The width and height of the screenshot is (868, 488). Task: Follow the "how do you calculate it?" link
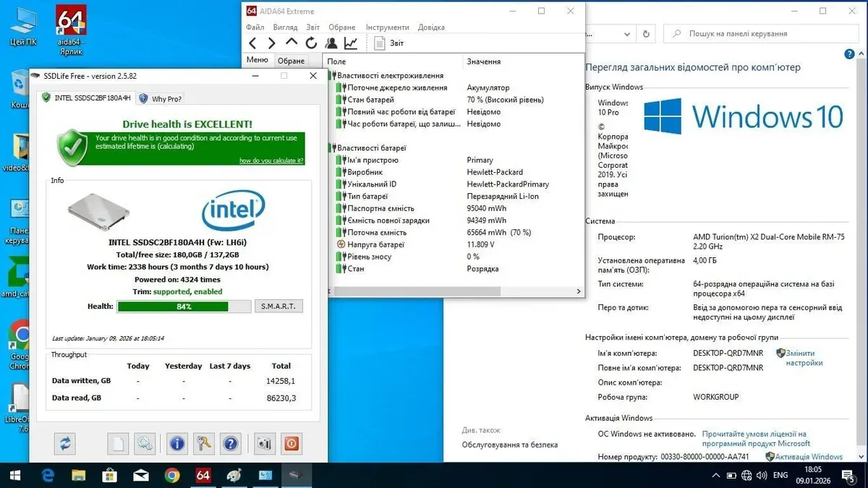(x=271, y=160)
